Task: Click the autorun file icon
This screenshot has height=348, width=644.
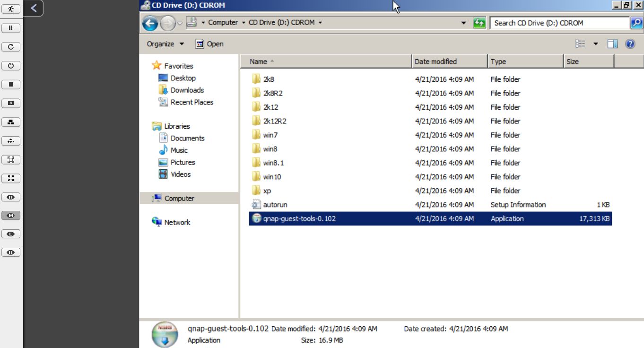Action: click(x=256, y=205)
